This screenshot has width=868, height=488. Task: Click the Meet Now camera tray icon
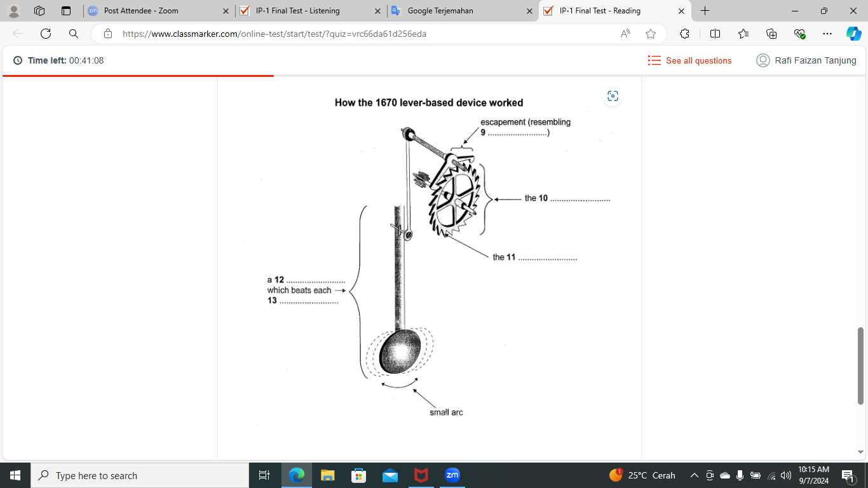pyautogui.click(x=710, y=475)
